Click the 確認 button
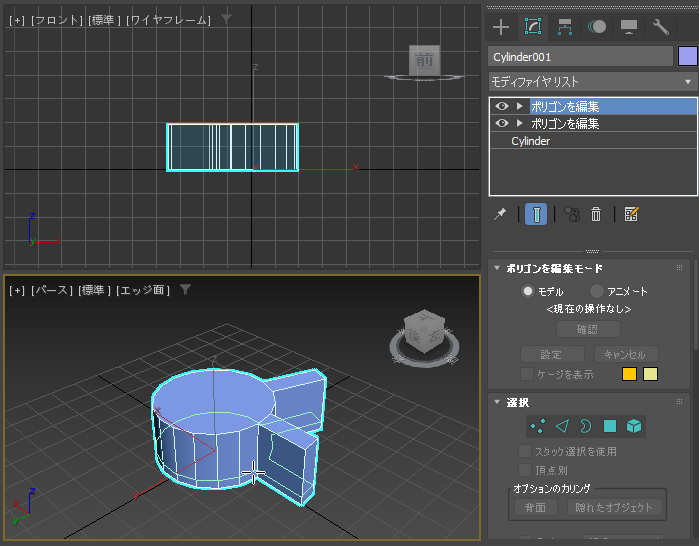The image size is (699, 546). [588, 329]
